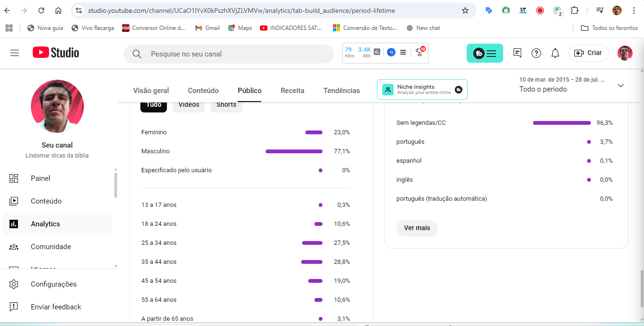Open the media controls music icon
Screen dimensions: 644x326
[600, 10]
